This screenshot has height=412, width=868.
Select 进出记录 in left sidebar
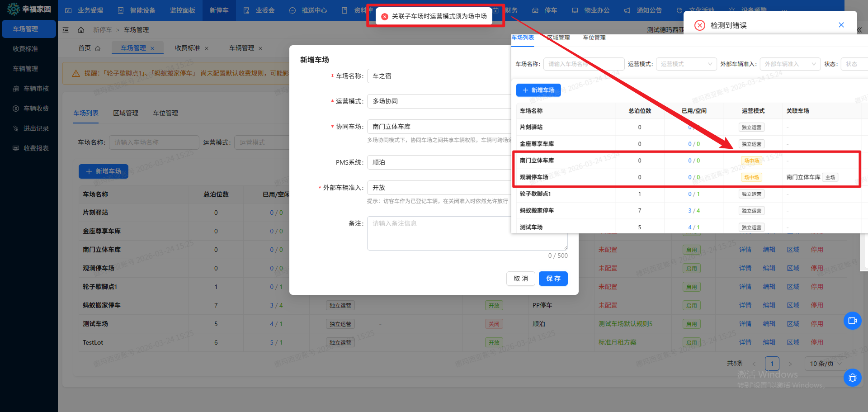point(36,128)
